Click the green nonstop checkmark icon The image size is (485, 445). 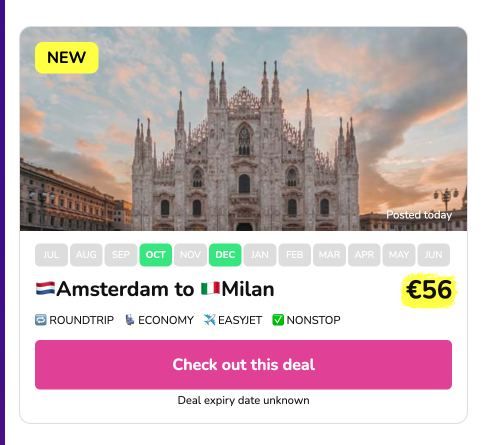coord(278,320)
